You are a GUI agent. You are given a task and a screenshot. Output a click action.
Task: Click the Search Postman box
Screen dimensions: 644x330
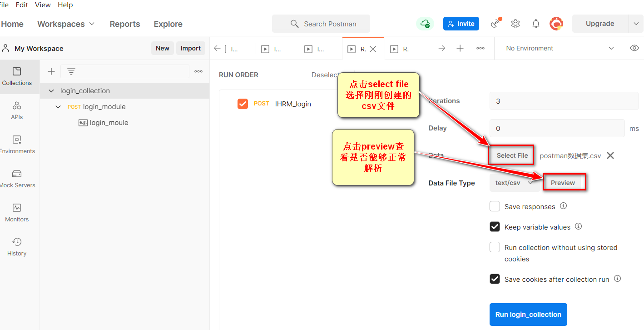[x=321, y=24]
